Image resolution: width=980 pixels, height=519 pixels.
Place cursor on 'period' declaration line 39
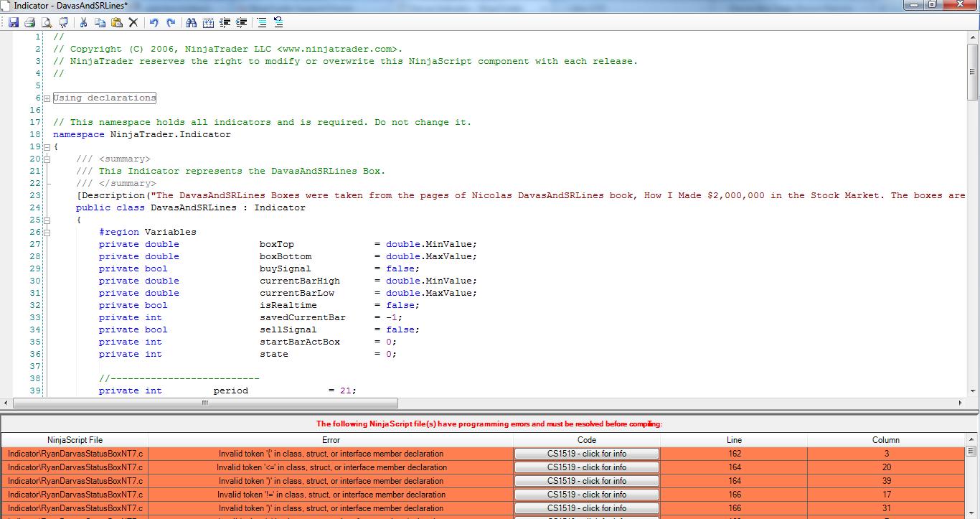(x=227, y=391)
